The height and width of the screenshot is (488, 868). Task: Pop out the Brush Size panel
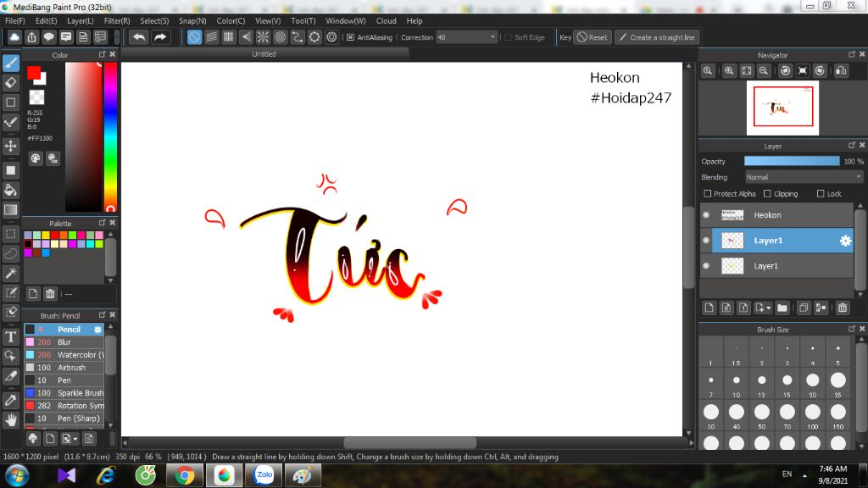click(851, 329)
